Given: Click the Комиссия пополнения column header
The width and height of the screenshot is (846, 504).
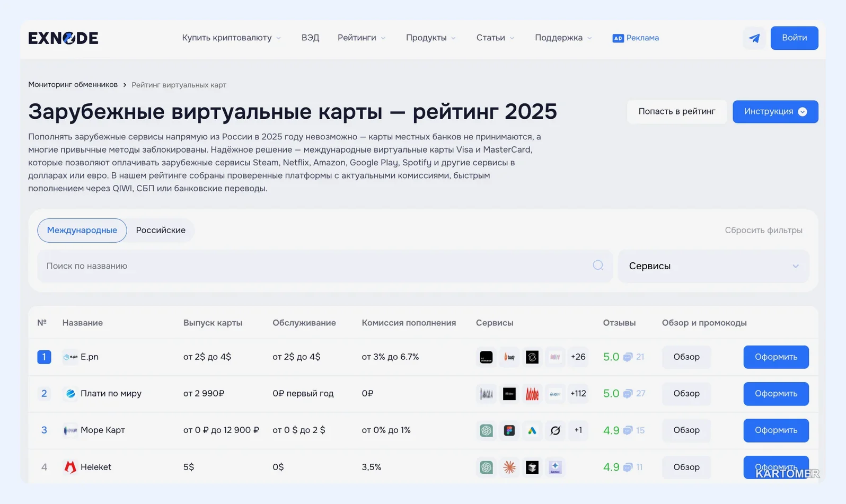Looking at the screenshot, I should pyautogui.click(x=409, y=323).
